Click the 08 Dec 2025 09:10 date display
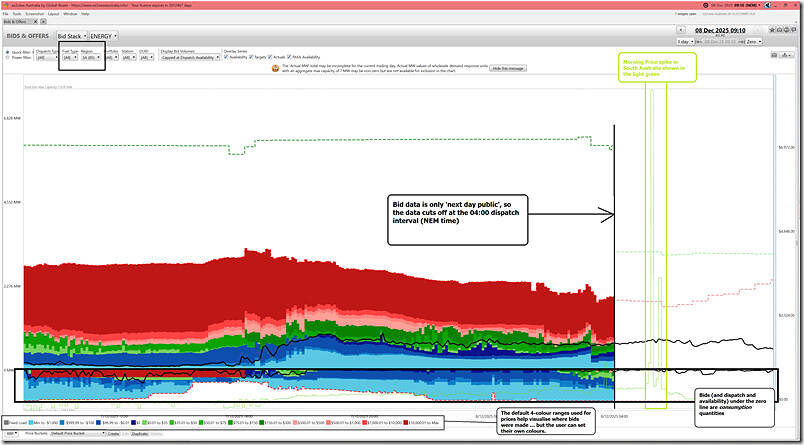 click(x=720, y=30)
